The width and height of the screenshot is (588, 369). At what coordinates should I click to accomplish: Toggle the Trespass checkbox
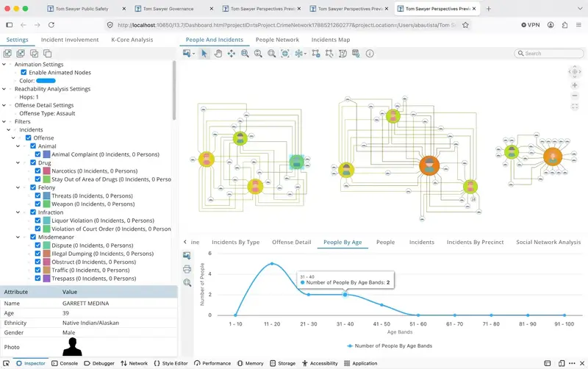point(38,278)
